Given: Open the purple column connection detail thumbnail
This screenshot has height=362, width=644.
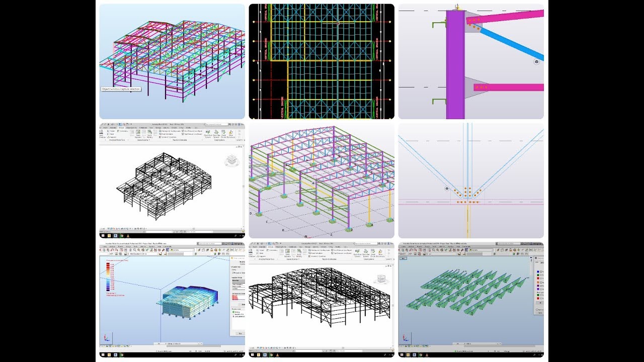Looking at the screenshot, I should click(x=471, y=61).
